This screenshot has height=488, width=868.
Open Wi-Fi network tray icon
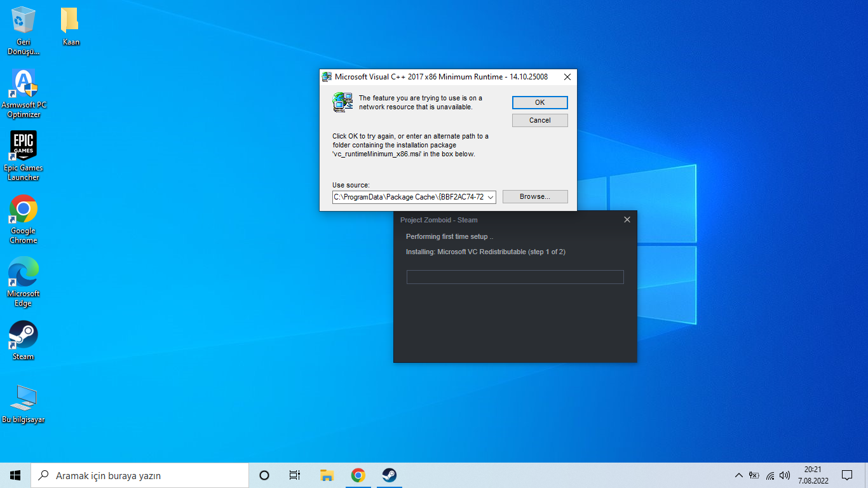[770, 475]
